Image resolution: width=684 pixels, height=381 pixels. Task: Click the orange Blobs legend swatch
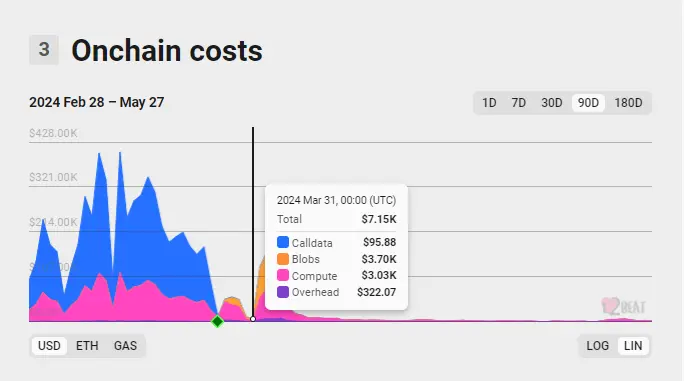(283, 259)
